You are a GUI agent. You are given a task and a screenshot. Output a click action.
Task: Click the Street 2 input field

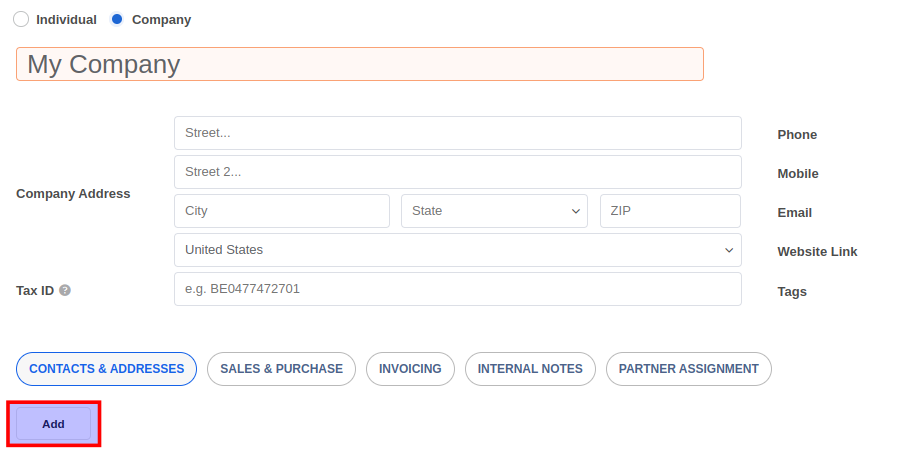(457, 172)
